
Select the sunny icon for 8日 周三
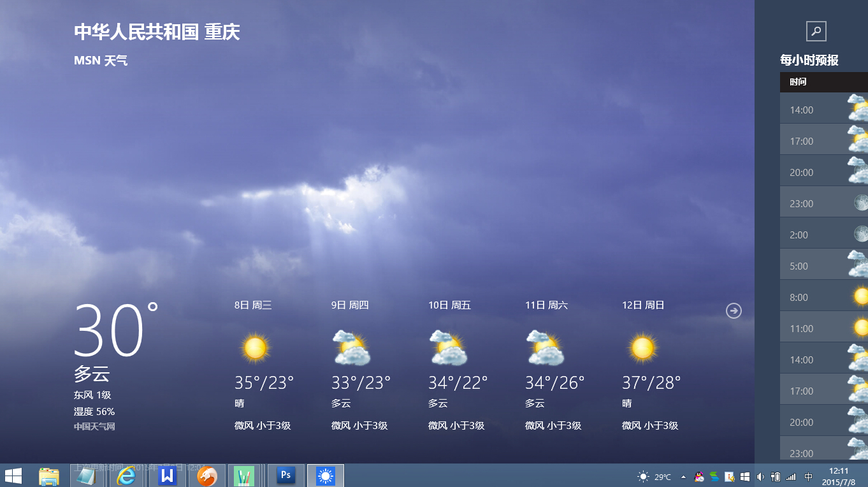point(255,348)
